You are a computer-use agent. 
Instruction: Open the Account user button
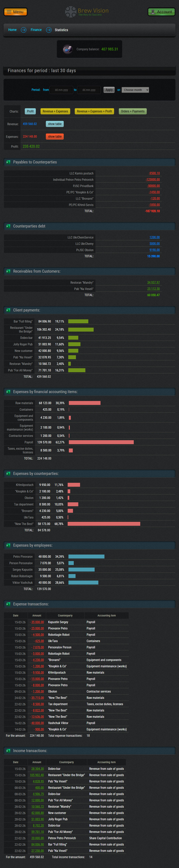pyautogui.click(x=161, y=12)
